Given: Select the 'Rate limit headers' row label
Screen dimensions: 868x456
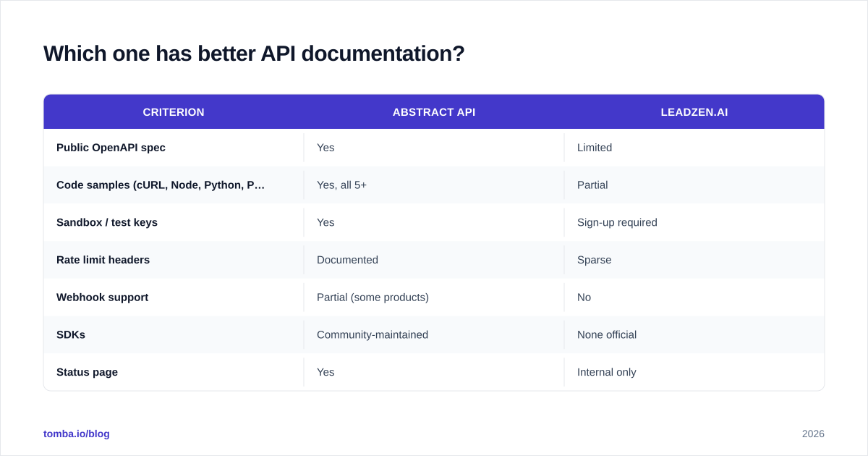Looking at the screenshot, I should point(103,260).
